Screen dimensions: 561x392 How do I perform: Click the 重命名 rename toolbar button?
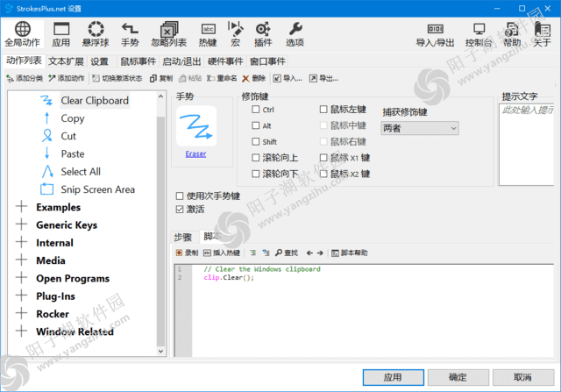click(222, 78)
